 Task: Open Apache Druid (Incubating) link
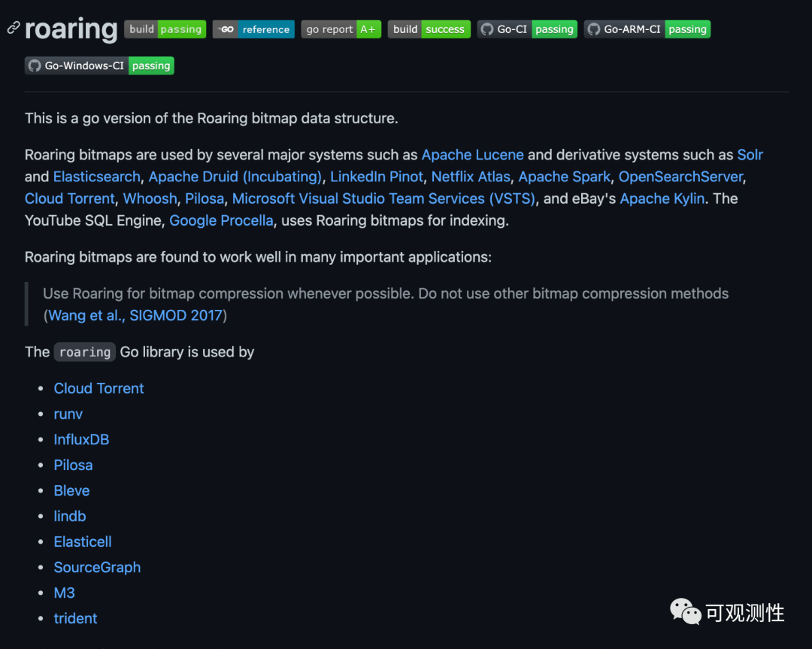(x=235, y=177)
